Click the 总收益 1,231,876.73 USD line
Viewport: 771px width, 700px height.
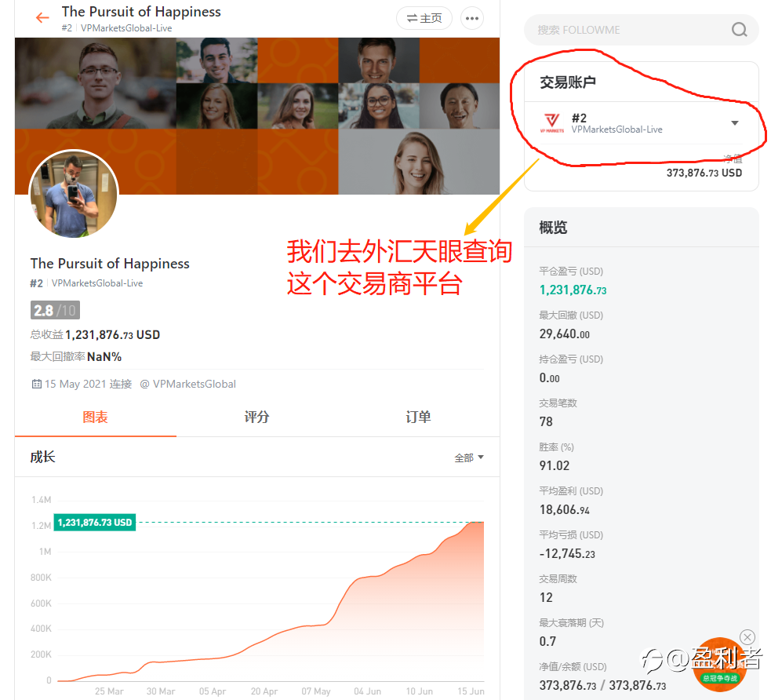[x=95, y=335]
